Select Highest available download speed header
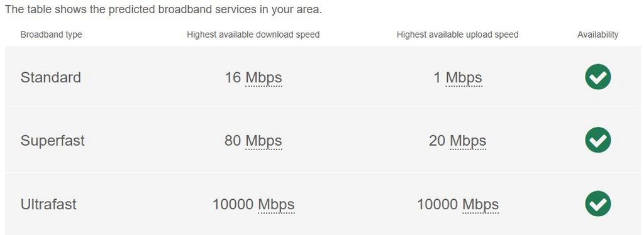 coord(253,35)
